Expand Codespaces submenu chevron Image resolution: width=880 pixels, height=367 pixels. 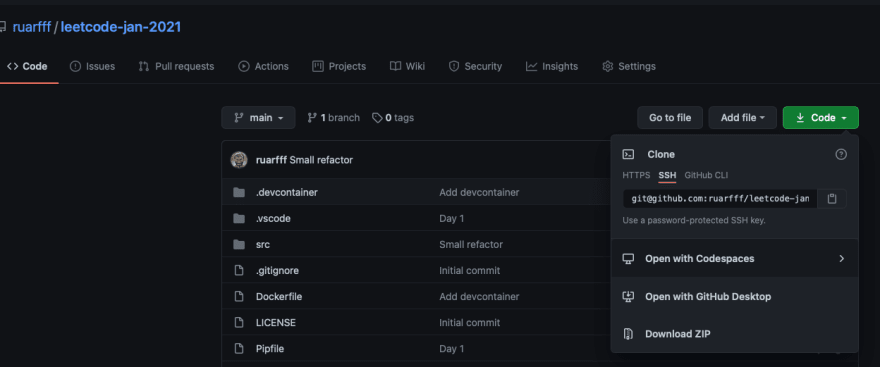coord(841,259)
